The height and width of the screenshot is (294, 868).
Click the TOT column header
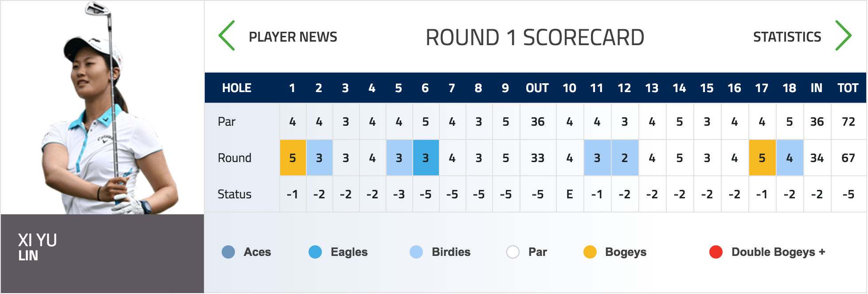[x=848, y=88]
